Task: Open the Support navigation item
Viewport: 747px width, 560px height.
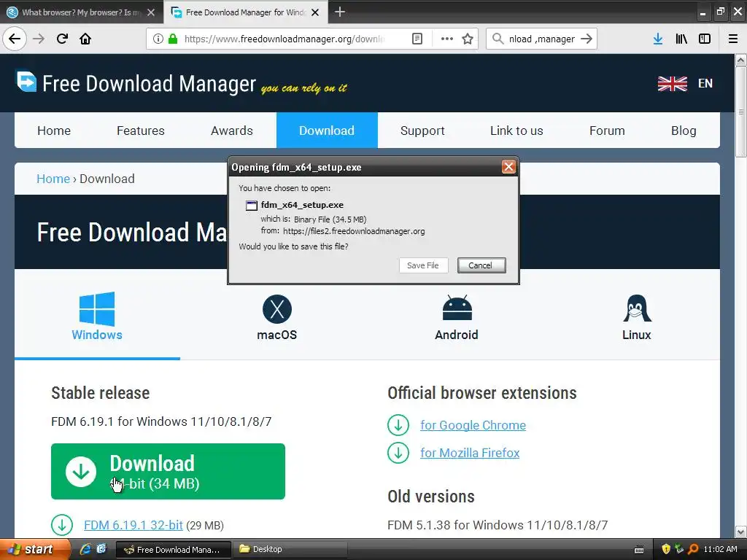Action: point(422,131)
